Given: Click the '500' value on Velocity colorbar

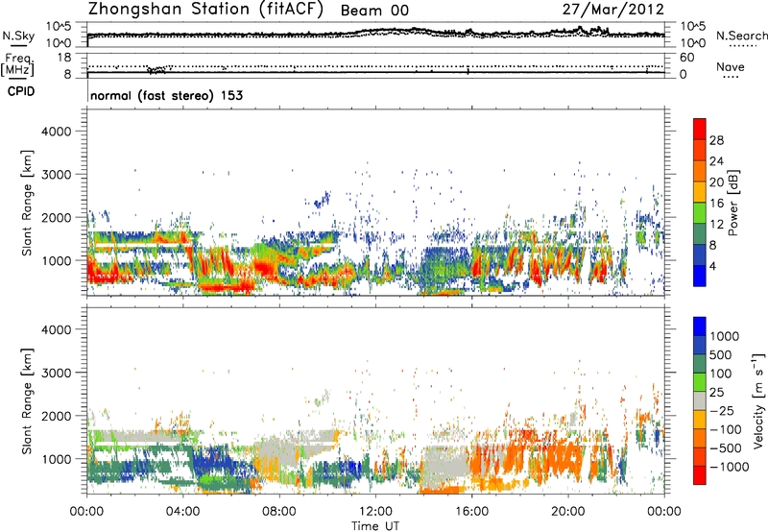Looking at the screenshot, I should coord(721,355).
